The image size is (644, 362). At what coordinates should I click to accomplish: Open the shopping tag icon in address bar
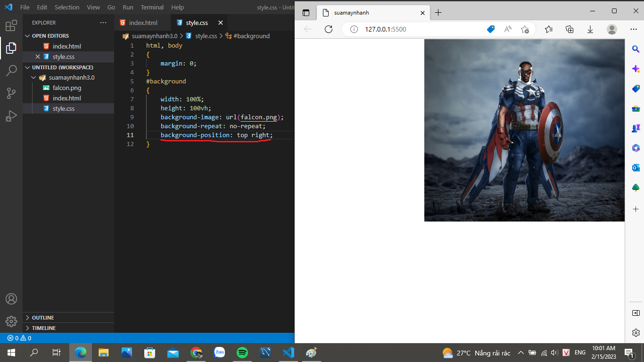491,29
